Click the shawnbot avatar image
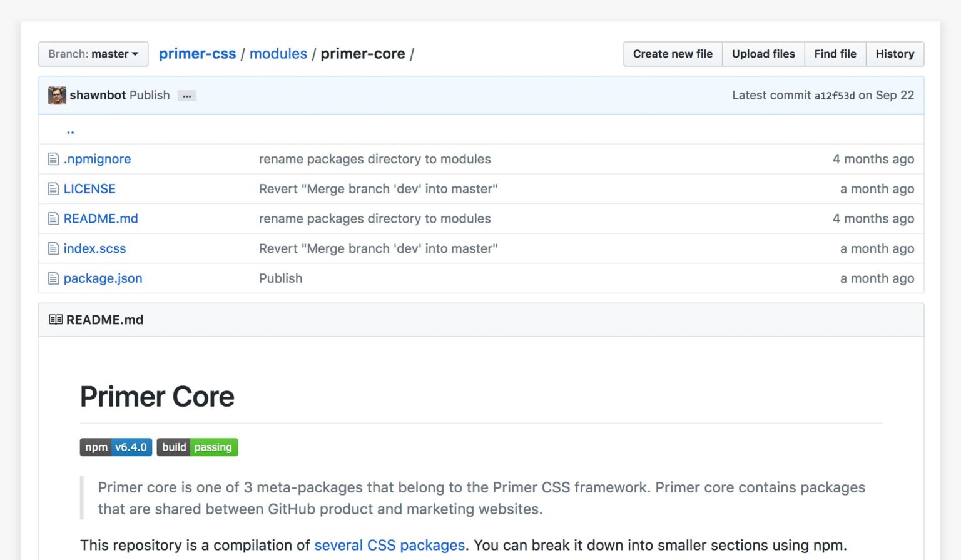This screenshot has width=961, height=560. coord(57,96)
